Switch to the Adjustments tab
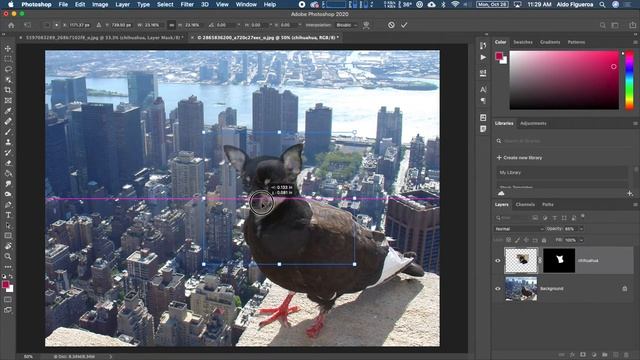Screen dimensions: 640x360 tap(533, 123)
